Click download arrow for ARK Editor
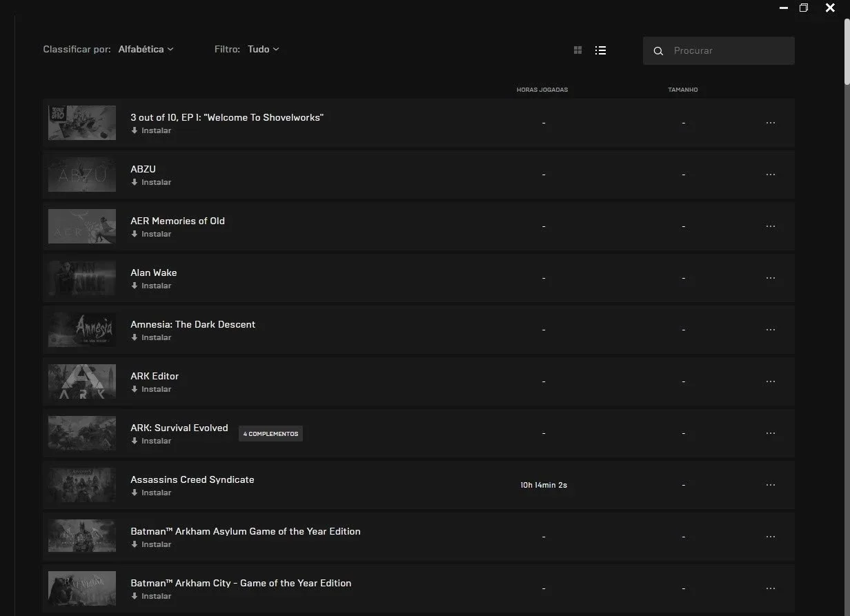850x616 pixels. tap(135, 389)
